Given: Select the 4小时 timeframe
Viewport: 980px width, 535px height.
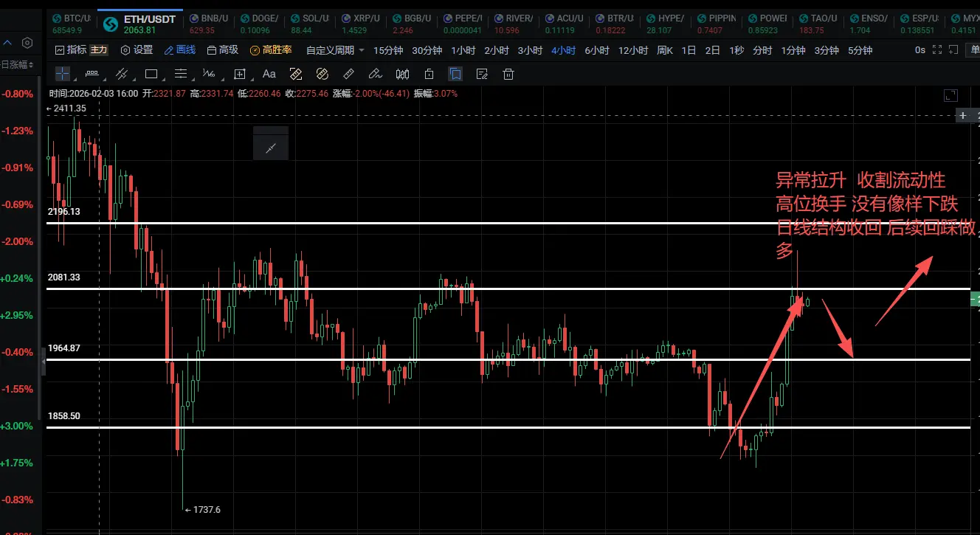Looking at the screenshot, I should (x=563, y=50).
